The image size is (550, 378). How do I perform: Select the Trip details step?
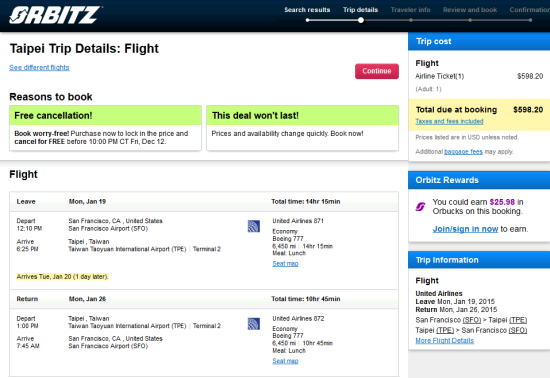tap(360, 10)
